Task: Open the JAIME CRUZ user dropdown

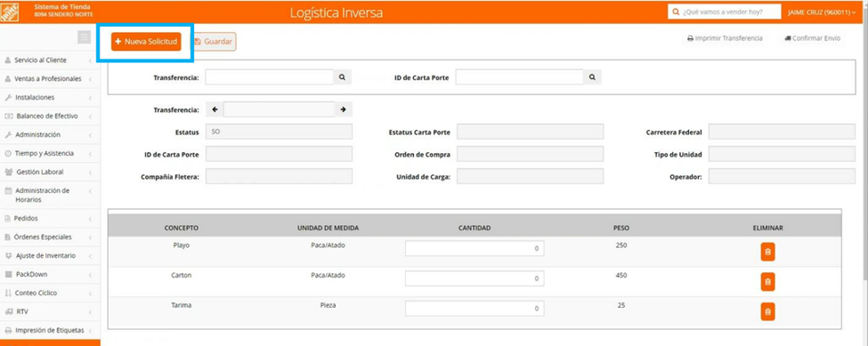Action: tap(822, 12)
